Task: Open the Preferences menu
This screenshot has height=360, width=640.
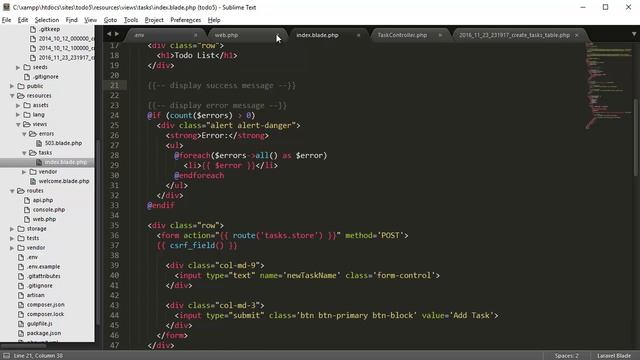Action: (x=186, y=20)
